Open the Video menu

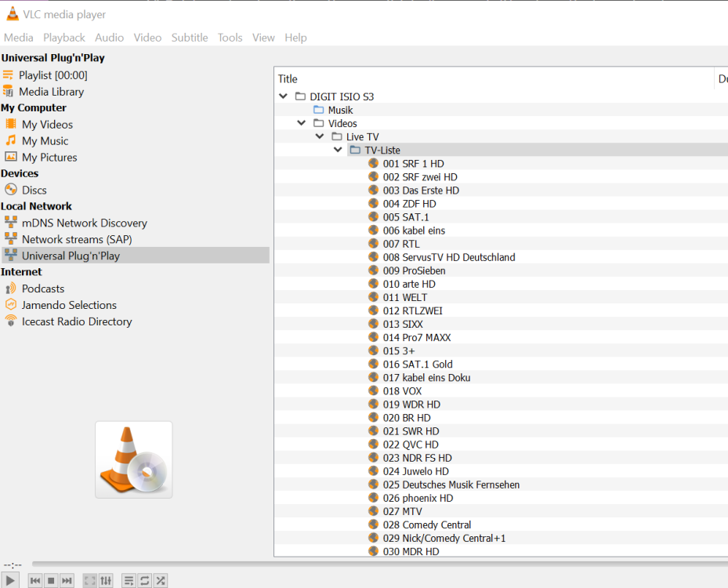(147, 38)
